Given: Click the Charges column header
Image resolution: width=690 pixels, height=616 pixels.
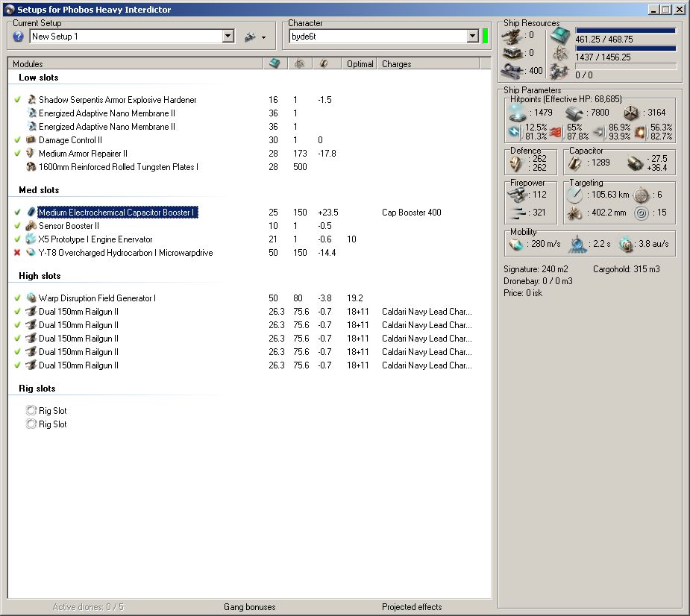Looking at the screenshot, I should click(428, 64).
